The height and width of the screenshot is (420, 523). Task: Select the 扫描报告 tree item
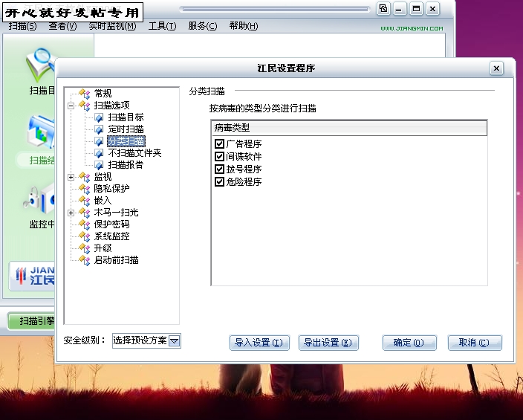coord(126,165)
